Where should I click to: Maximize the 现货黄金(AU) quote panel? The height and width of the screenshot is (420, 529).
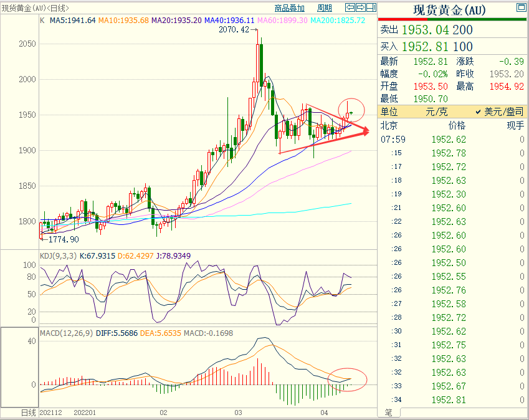[522, 7]
